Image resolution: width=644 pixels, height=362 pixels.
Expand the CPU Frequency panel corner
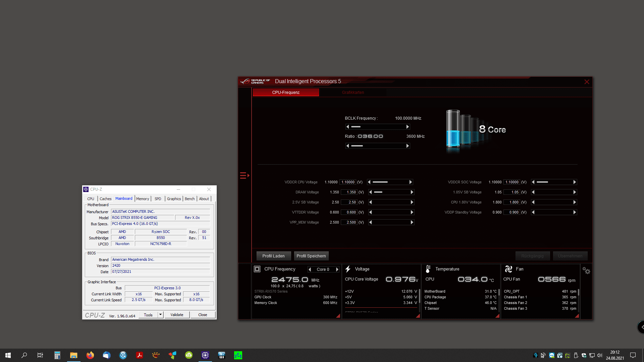pyautogui.click(x=338, y=316)
